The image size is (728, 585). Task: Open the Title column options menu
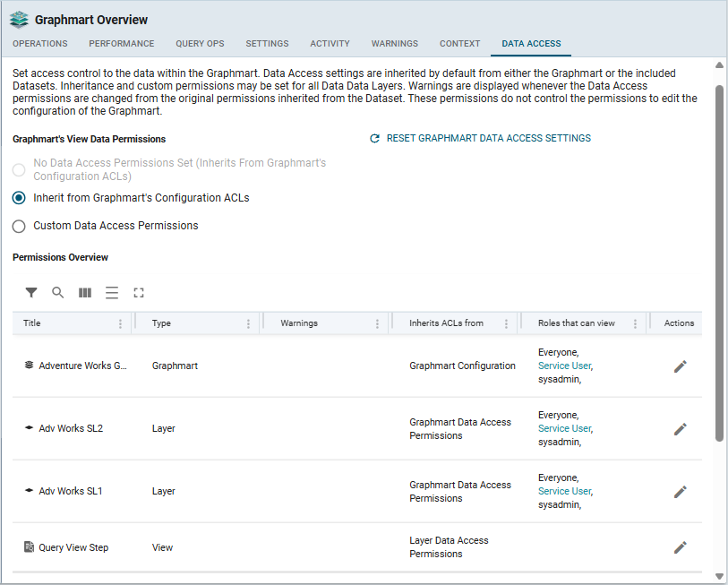tap(121, 323)
